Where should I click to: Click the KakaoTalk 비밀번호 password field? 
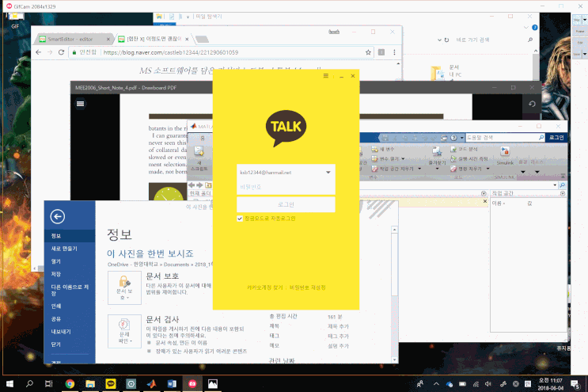(286, 187)
